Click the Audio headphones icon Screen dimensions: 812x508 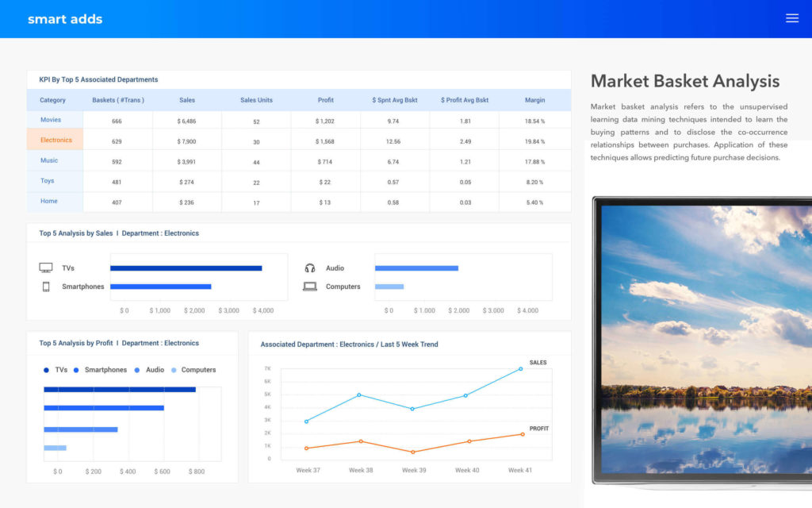click(310, 268)
